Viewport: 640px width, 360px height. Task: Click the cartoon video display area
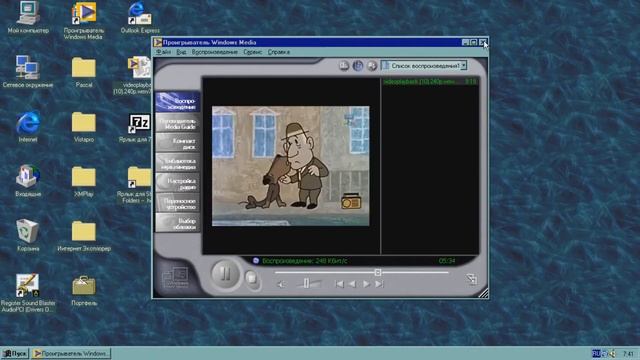(x=291, y=166)
